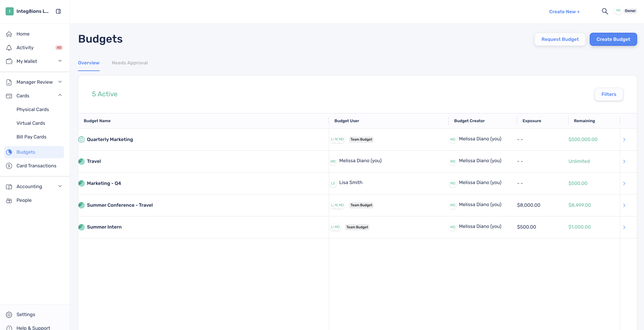Click the Manager Review document icon
This screenshot has height=330, width=644.
(x=9, y=82)
